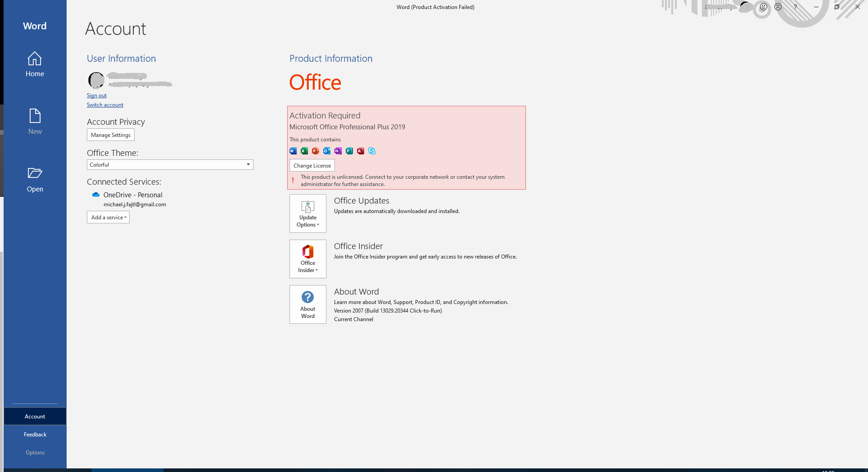
Task: Open the Office Insider dropdown button
Action: click(x=308, y=259)
